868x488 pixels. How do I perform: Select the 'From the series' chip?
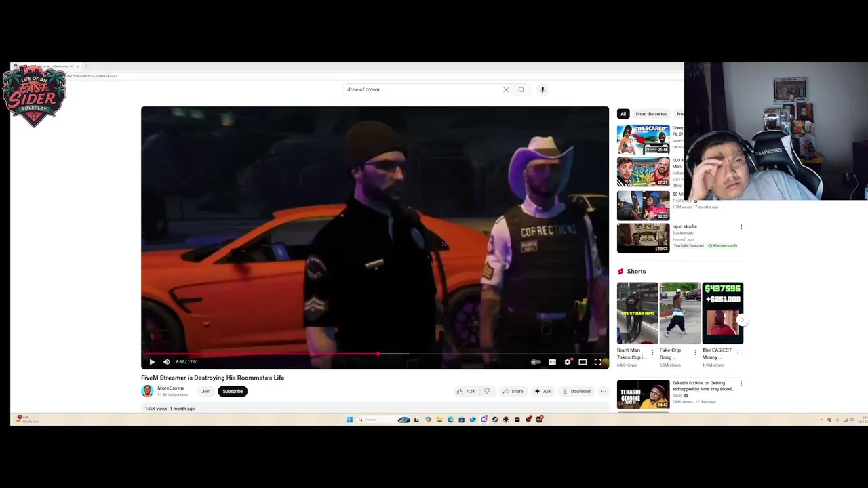click(651, 114)
